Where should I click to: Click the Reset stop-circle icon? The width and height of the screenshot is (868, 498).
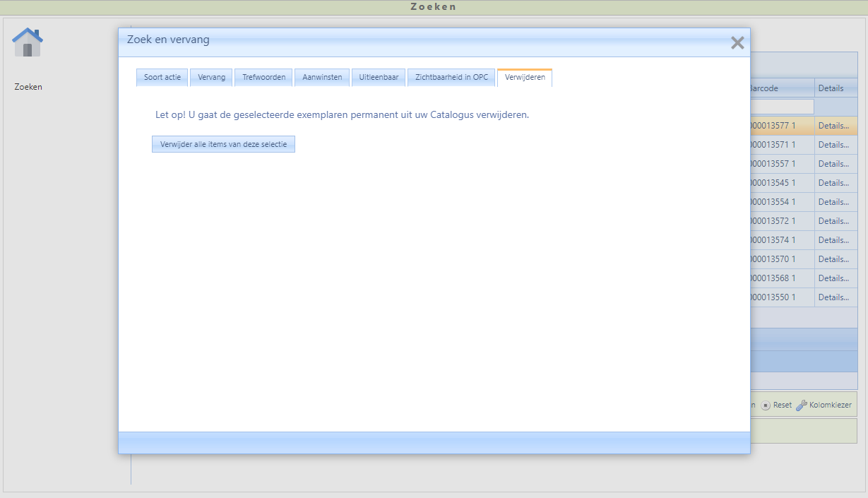point(766,405)
